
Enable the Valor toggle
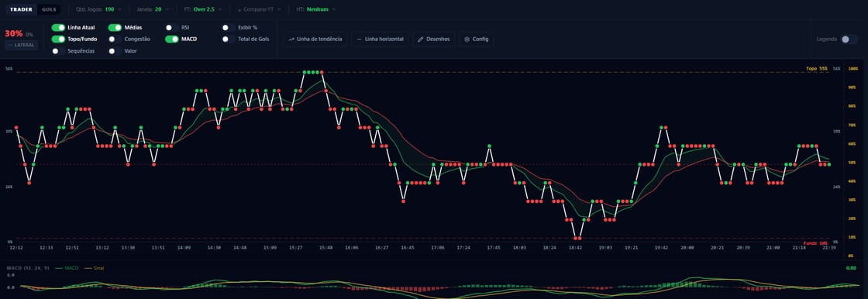[x=115, y=51]
